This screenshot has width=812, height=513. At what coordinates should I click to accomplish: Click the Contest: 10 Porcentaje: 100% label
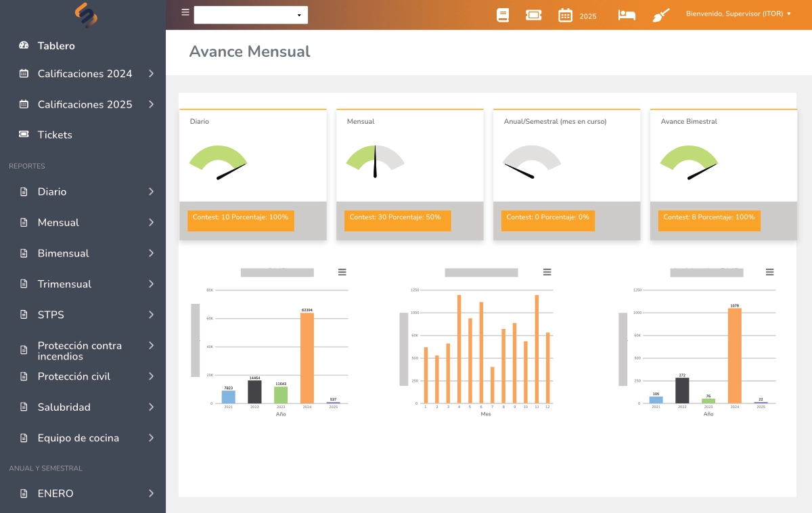(240, 218)
